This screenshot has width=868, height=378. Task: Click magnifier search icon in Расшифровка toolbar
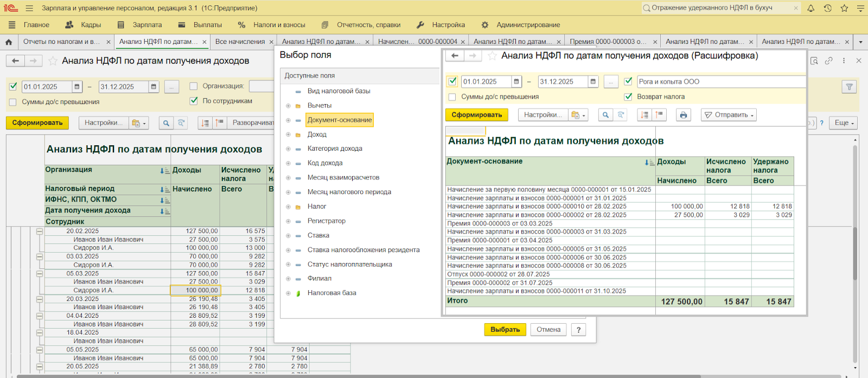tap(605, 115)
